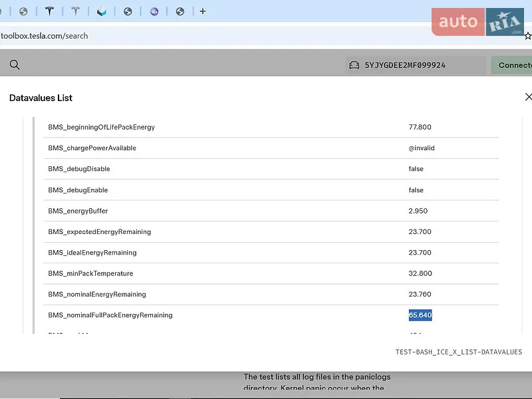
Task: Close the Datavalues List dialog
Action: 528,97
